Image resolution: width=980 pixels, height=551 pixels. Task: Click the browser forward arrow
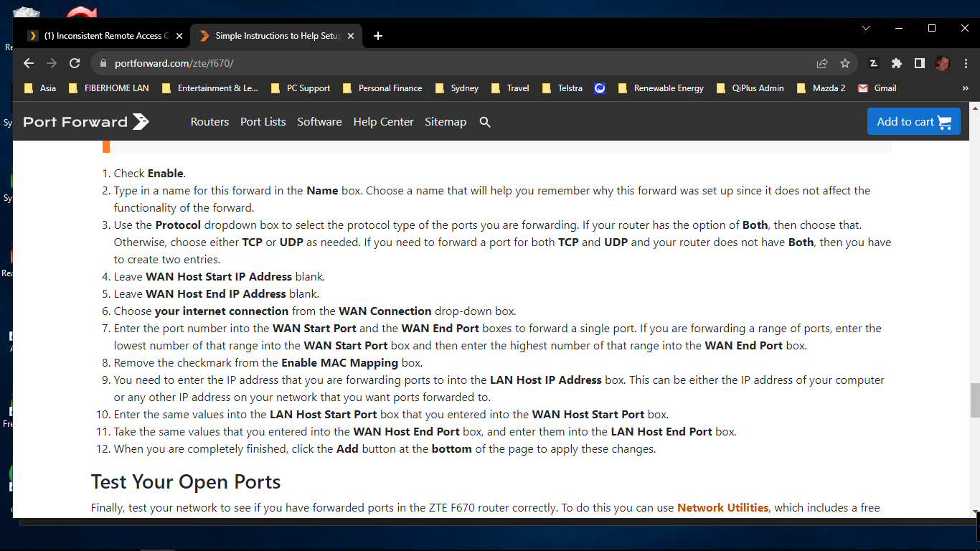coord(52,63)
